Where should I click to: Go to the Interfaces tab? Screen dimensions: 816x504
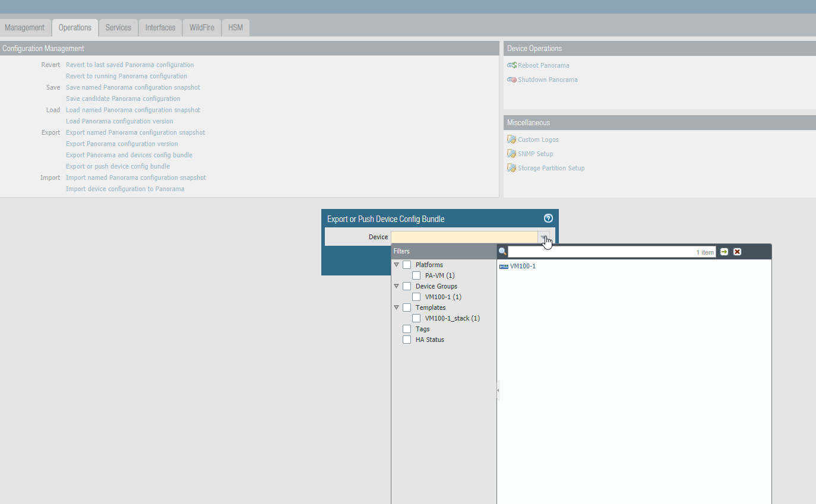click(160, 28)
